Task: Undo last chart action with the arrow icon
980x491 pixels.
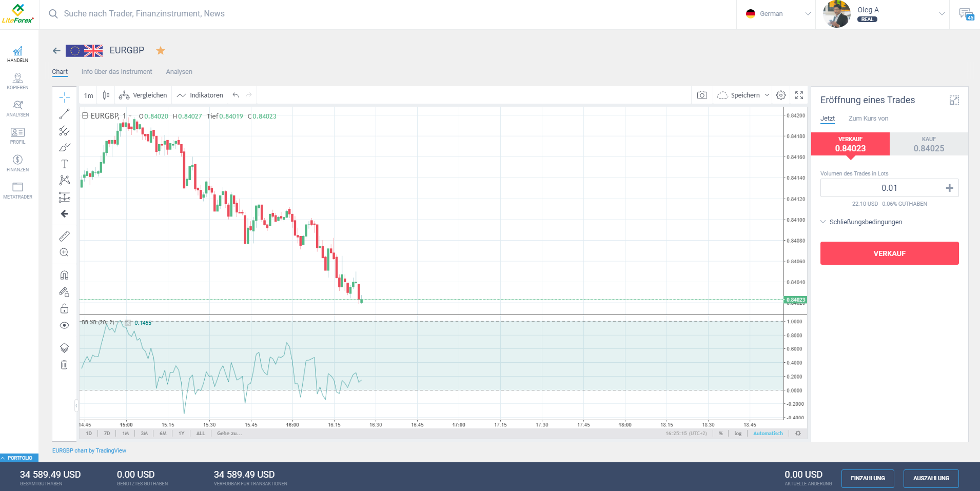Action: [235, 95]
